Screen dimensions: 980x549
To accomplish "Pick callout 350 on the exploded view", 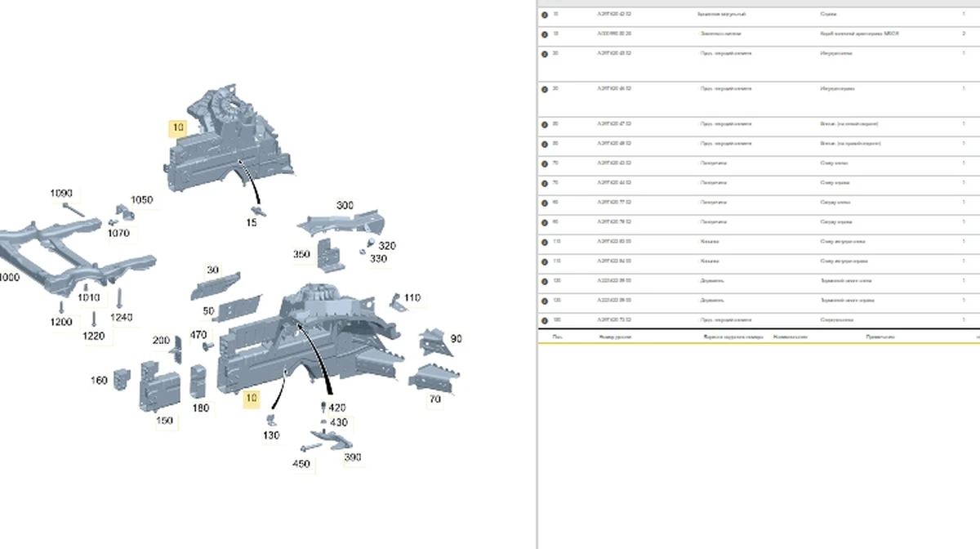I will pyautogui.click(x=301, y=255).
